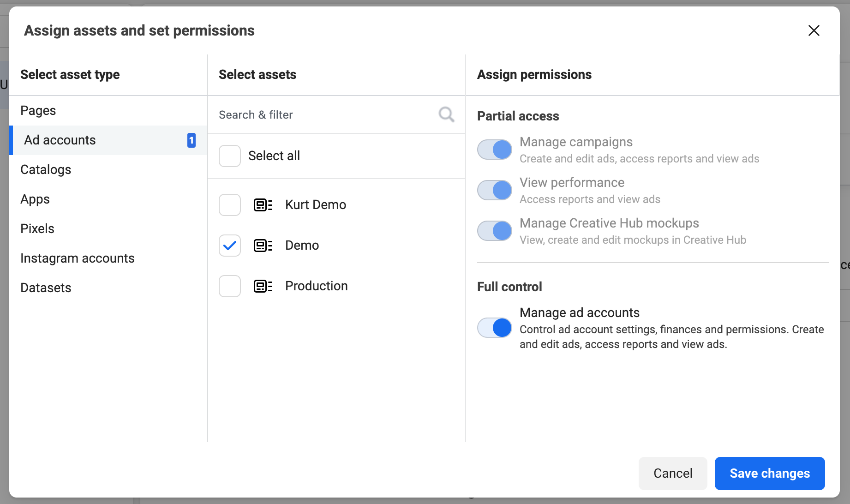Screen dimensions: 850x504
Task: Close the assign assets dialog
Action: coord(814,30)
